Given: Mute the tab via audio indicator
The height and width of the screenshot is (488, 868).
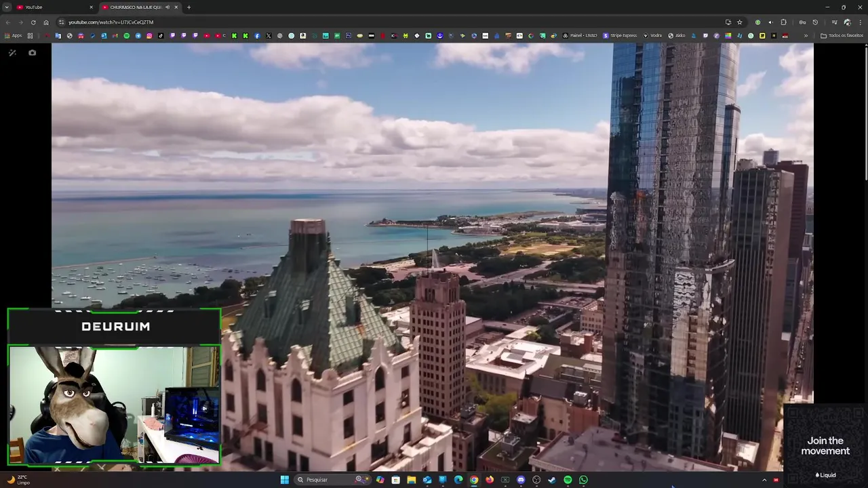Looking at the screenshot, I should (x=167, y=7).
